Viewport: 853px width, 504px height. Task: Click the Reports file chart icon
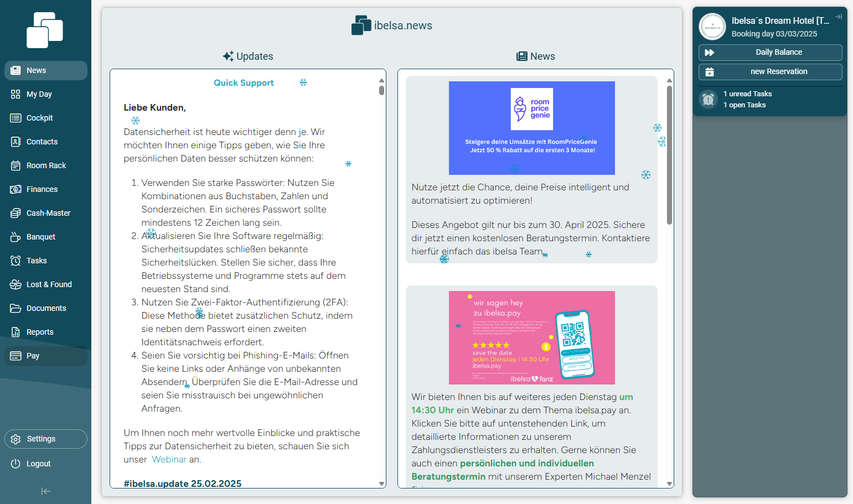tap(15, 332)
